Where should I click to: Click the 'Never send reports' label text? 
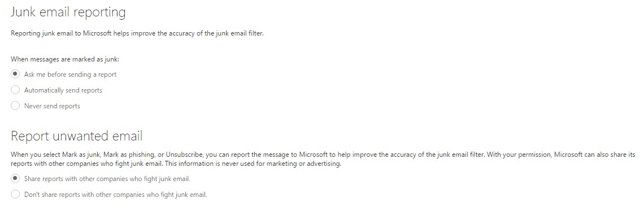pos(52,106)
